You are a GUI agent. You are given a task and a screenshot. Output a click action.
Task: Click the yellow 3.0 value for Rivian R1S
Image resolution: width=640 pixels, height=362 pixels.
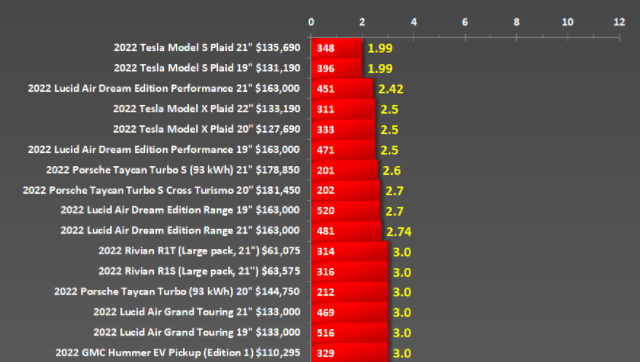pos(402,273)
